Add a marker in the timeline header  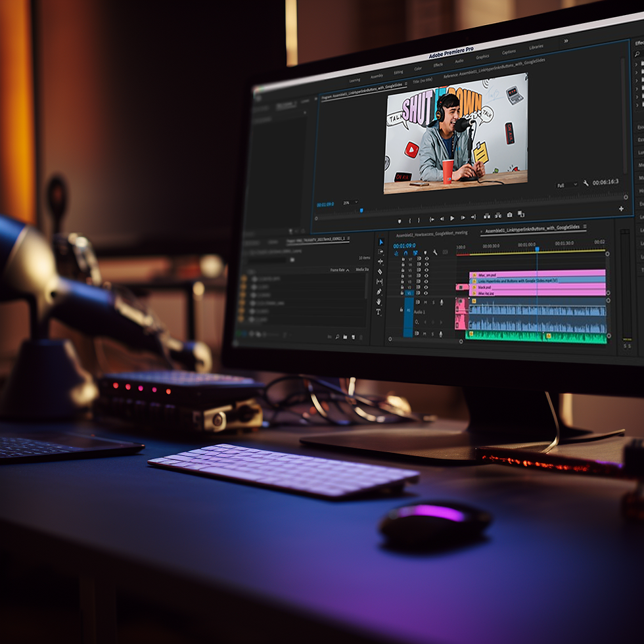(425, 252)
